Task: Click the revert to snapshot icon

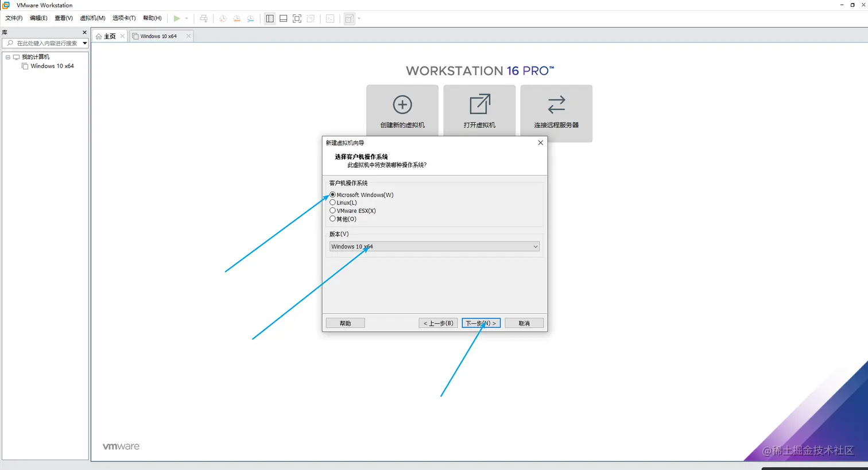Action: (x=237, y=18)
